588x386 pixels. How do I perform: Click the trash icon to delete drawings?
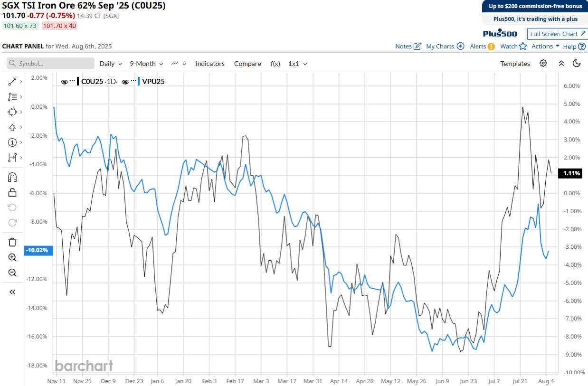[12, 242]
